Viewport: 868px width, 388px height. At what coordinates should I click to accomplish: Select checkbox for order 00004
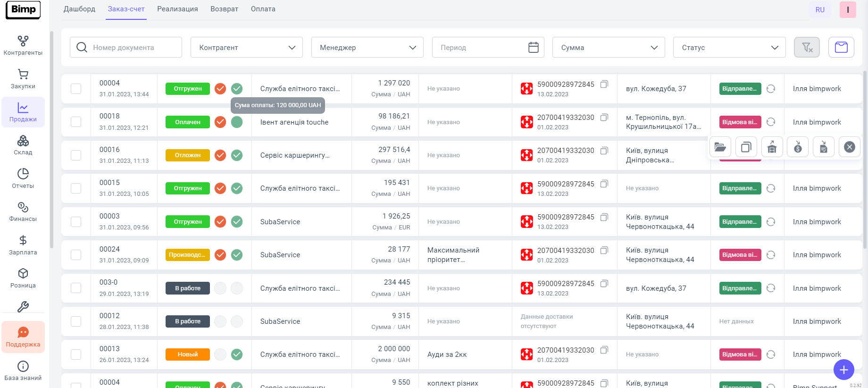[76, 89]
